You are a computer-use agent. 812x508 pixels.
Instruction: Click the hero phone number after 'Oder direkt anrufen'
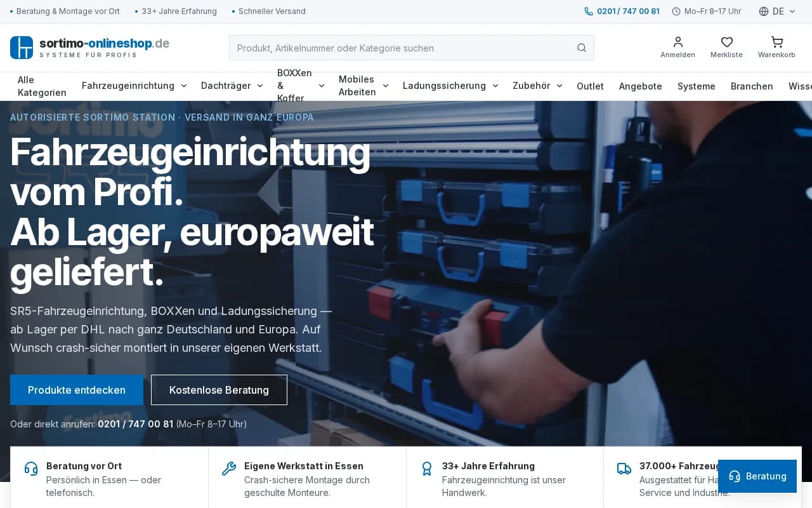coord(135,424)
